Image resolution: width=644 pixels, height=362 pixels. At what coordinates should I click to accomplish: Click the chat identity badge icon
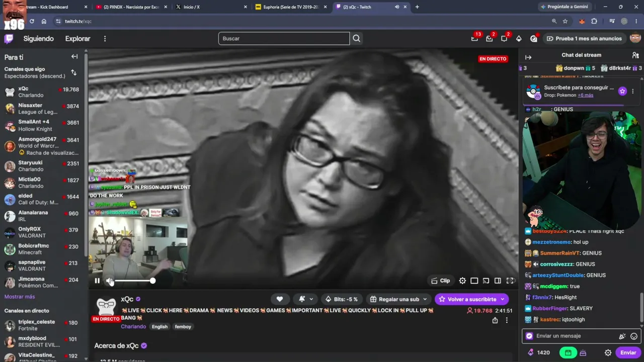point(529,336)
